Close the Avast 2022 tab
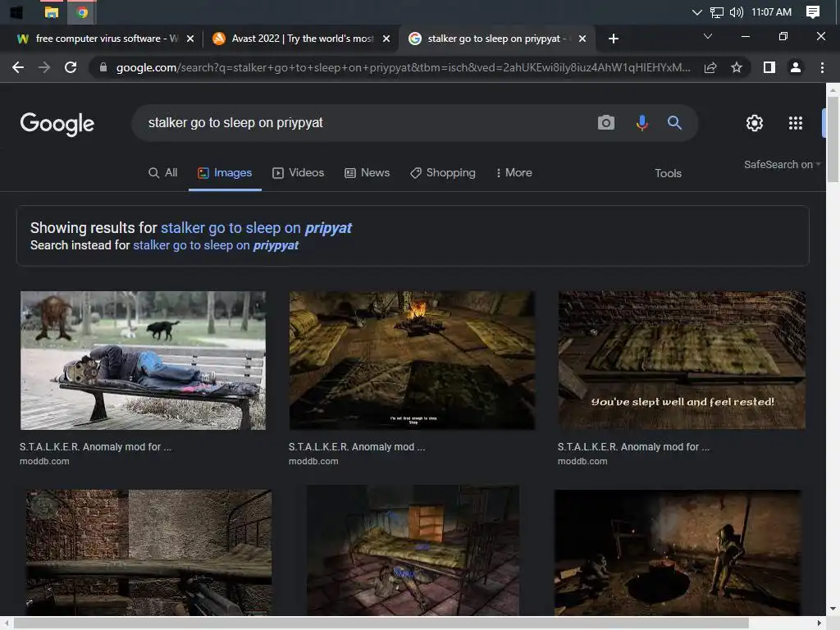This screenshot has width=840, height=630. 386,39
